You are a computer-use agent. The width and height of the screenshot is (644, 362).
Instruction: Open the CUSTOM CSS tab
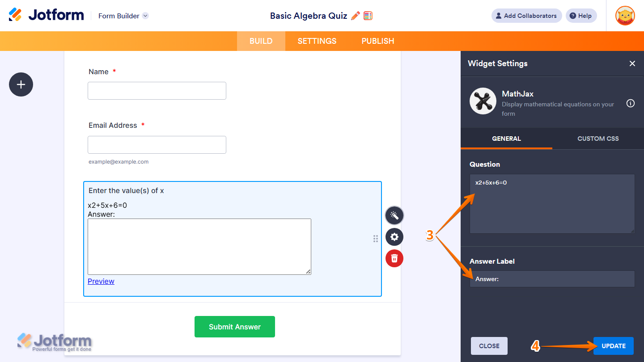(x=598, y=139)
